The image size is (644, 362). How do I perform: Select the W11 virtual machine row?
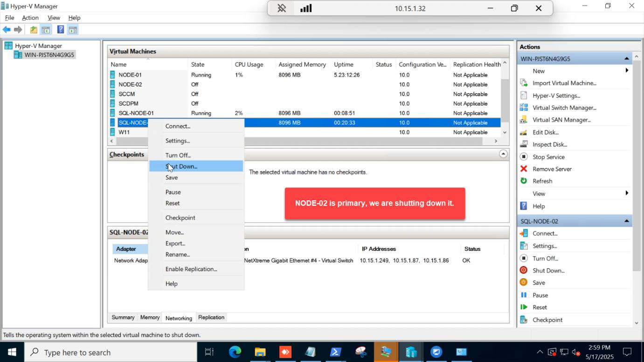click(x=305, y=132)
